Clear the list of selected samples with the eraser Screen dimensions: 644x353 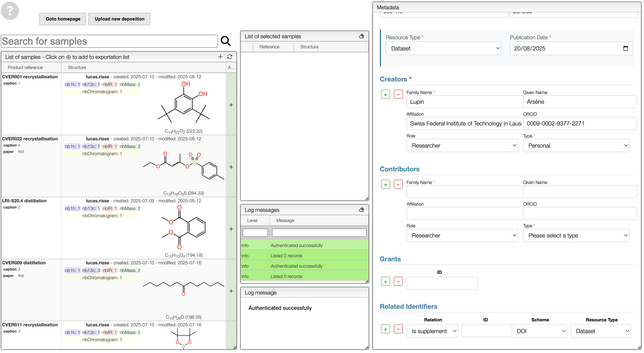(x=361, y=36)
